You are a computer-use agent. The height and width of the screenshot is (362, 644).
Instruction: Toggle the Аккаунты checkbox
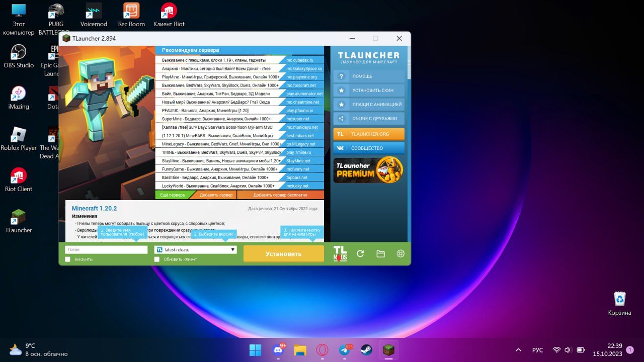tap(68, 259)
